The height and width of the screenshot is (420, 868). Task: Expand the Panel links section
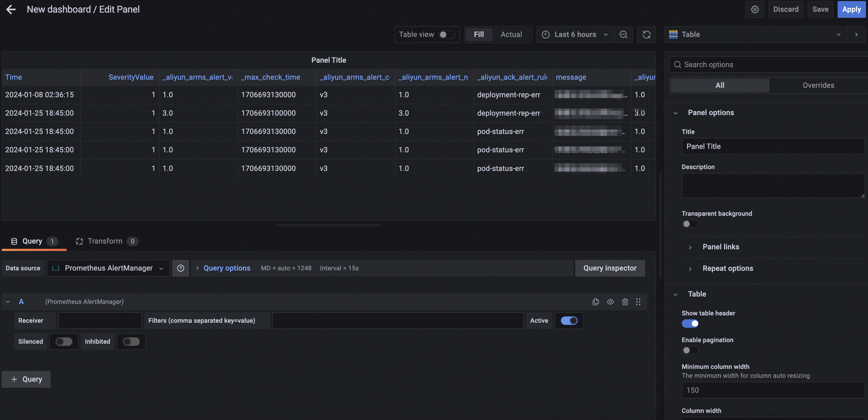720,247
